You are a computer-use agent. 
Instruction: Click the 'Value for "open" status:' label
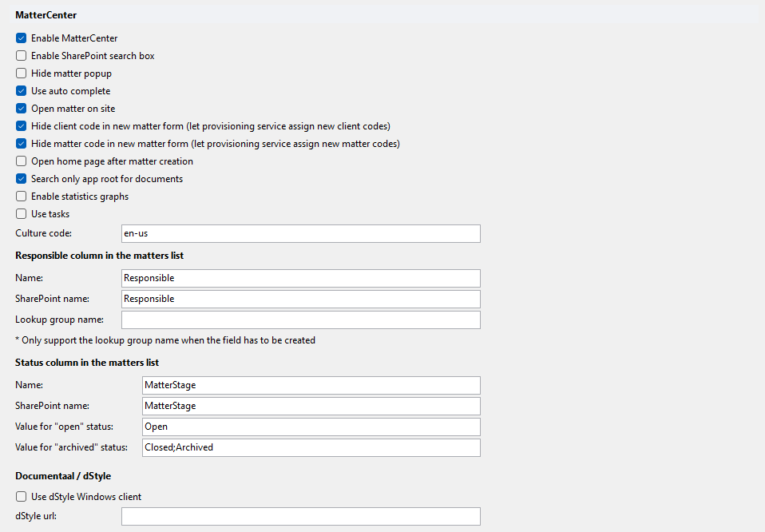65,427
